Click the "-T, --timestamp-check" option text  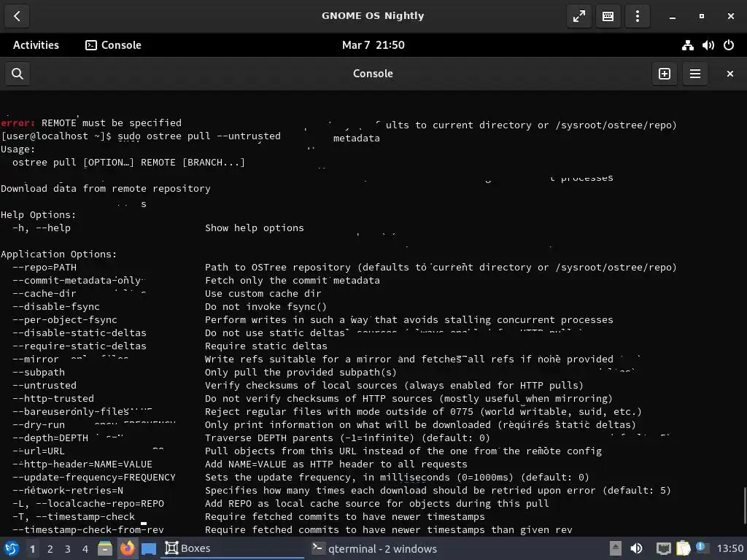[x=74, y=517]
